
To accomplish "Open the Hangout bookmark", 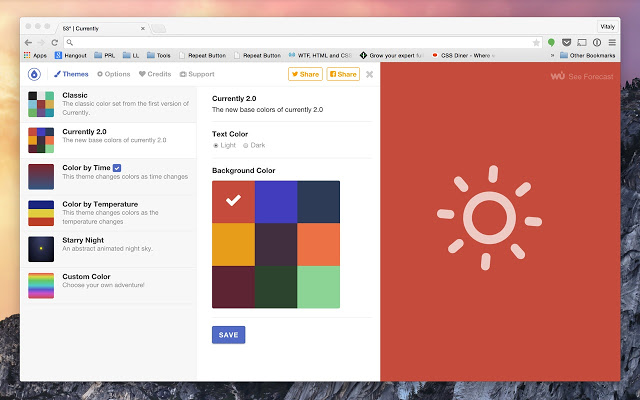I will pyautogui.click(x=71, y=55).
